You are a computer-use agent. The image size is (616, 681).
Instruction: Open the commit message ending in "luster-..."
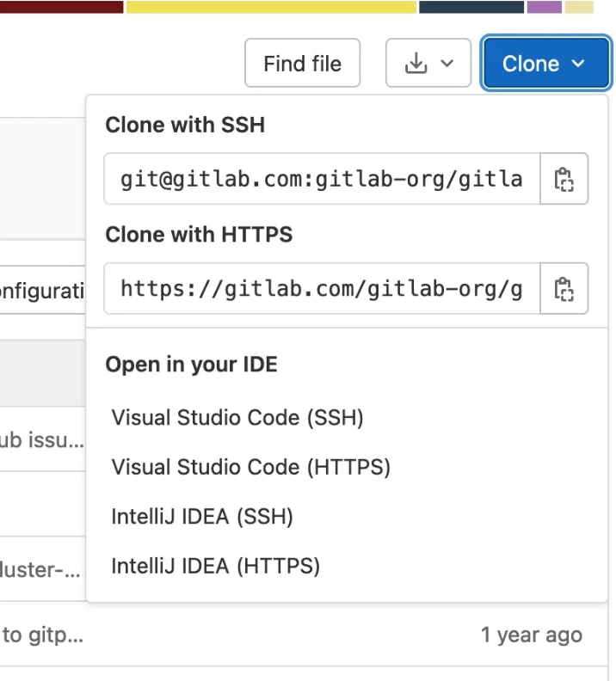point(41,569)
